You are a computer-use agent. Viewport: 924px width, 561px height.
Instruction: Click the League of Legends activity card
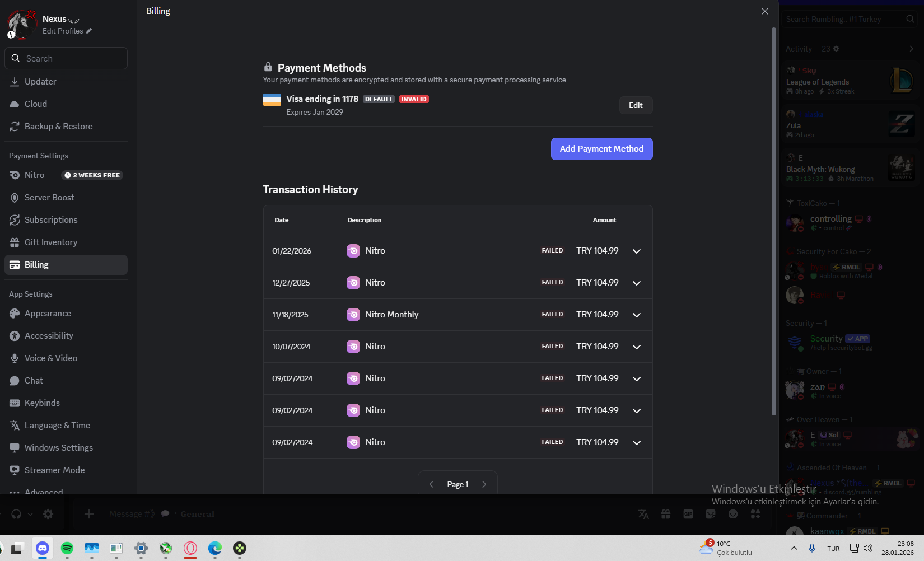(x=850, y=82)
